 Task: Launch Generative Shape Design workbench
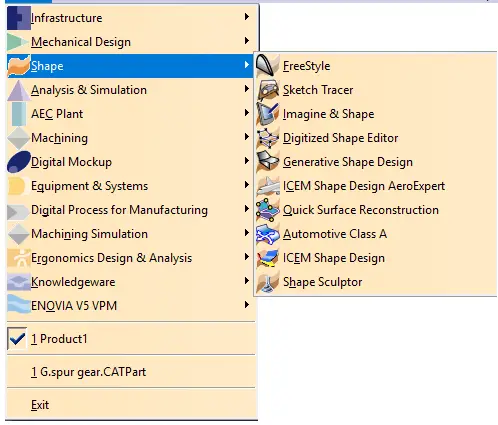click(x=375, y=162)
